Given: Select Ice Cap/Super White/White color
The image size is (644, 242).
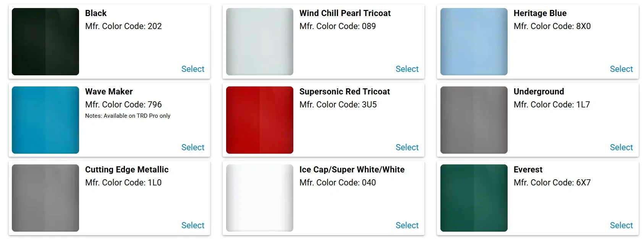Looking at the screenshot, I should (x=407, y=225).
